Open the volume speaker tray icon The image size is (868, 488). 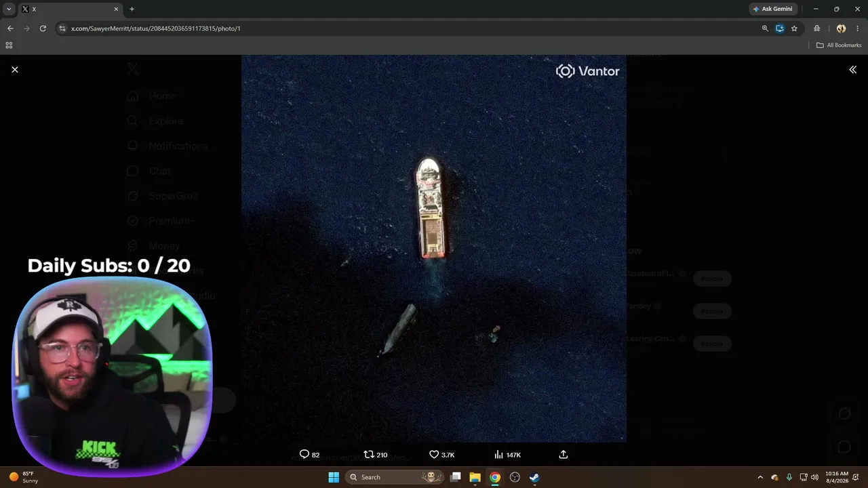tap(814, 477)
